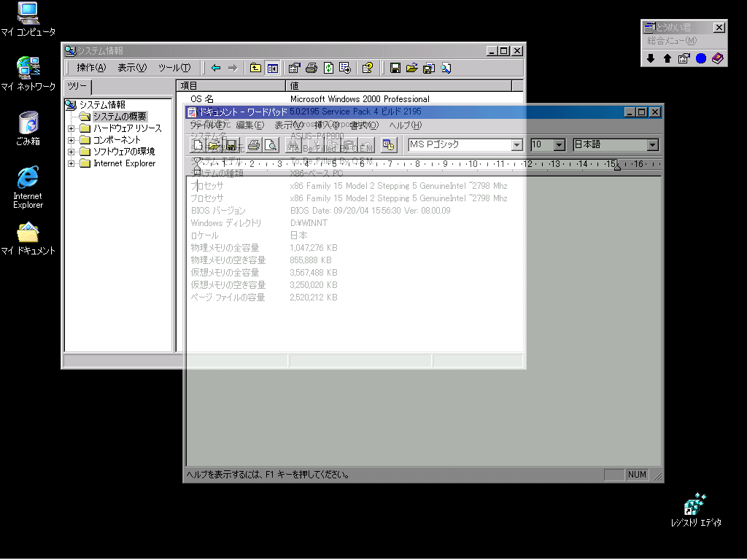
Task: Click the down arrow in とうめい君 window
Action: (651, 58)
